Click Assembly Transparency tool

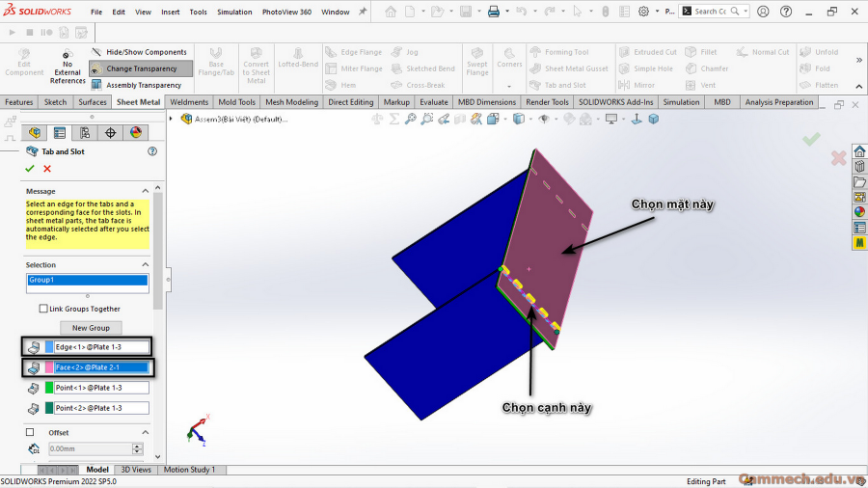click(137, 85)
